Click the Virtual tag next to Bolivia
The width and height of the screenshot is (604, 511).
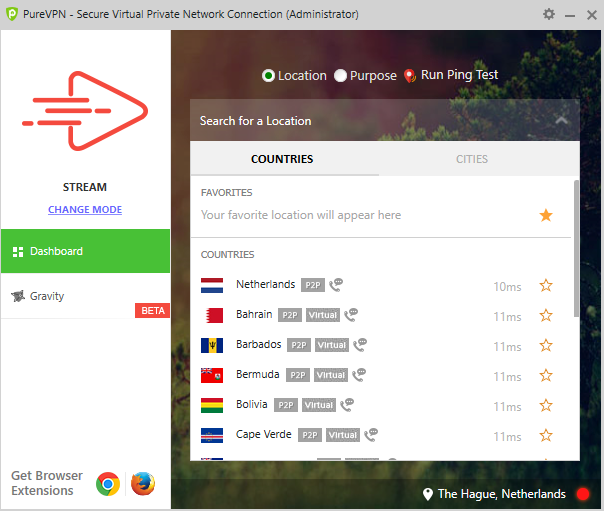pos(319,405)
